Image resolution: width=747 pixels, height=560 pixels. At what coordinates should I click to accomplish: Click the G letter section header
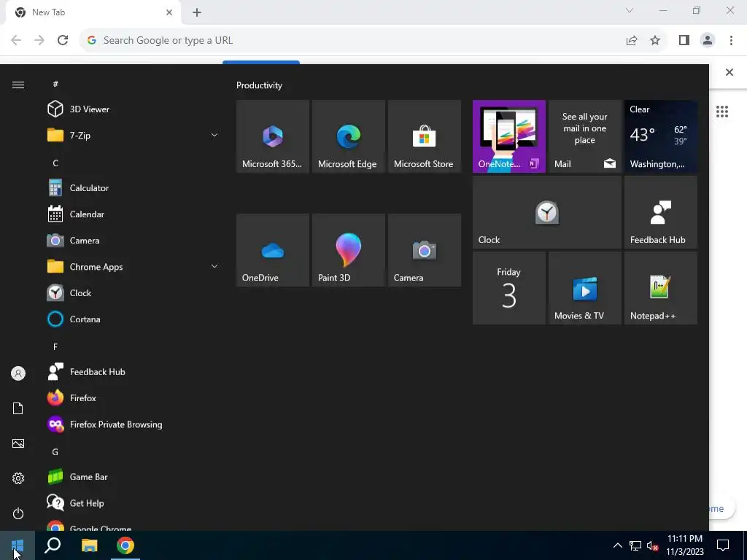pos(55,451)
